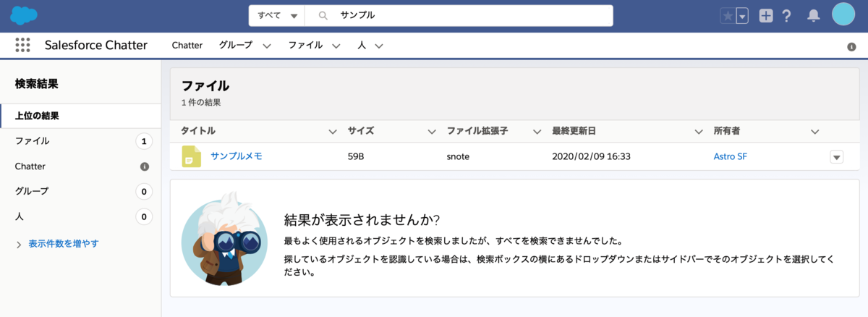The image size is (868, 317).
Task: Click the info icon next to Chatter in sidebar
Action: 144,166
